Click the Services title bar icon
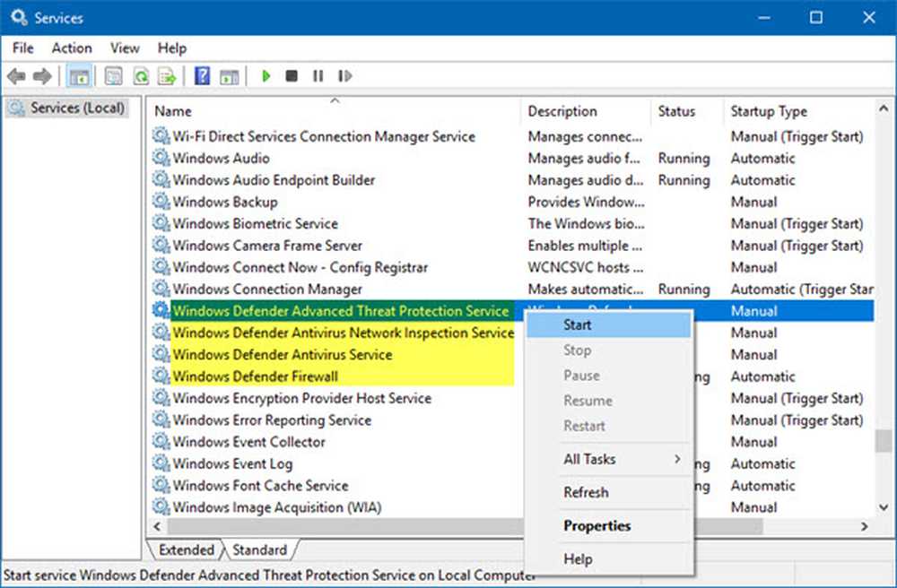The image size is (897, 588). pos(18,17)
